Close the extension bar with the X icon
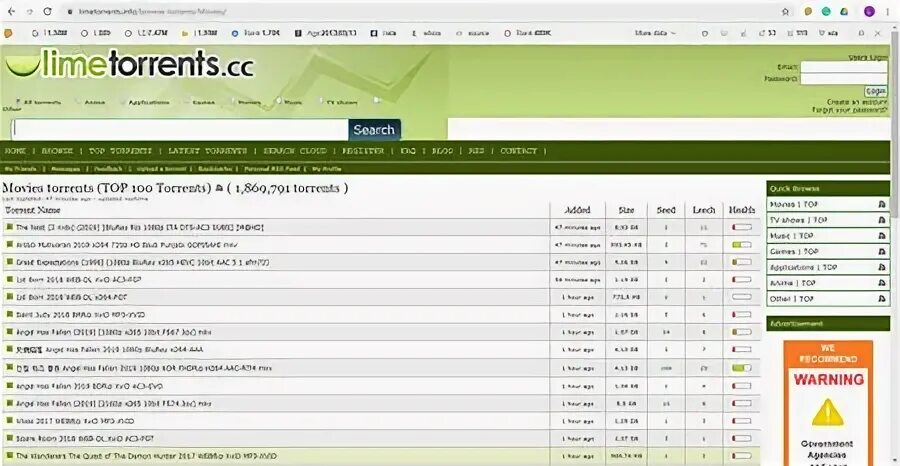 (x=878, y=33)
